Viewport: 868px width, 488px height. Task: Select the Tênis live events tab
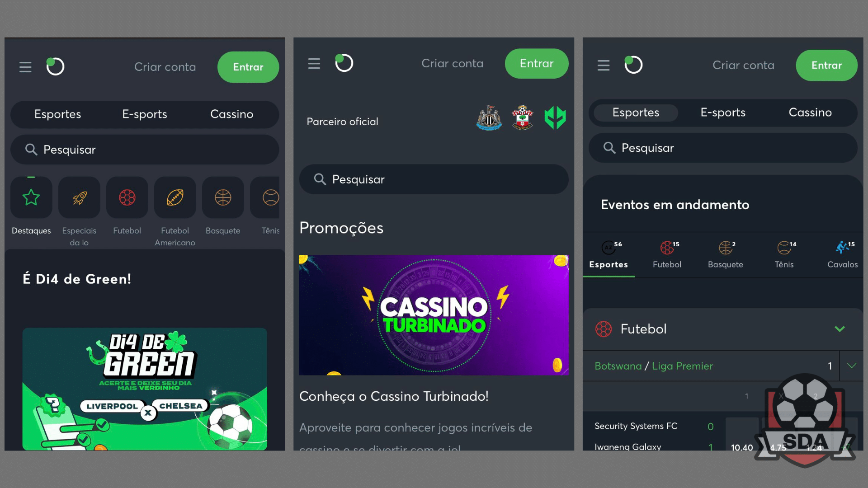pos(784,255)
